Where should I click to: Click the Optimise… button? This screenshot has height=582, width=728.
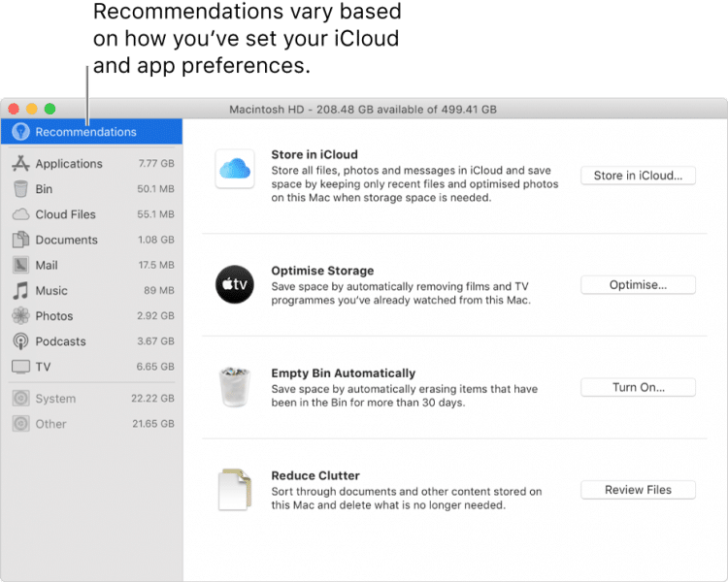[x=638, y=285]
